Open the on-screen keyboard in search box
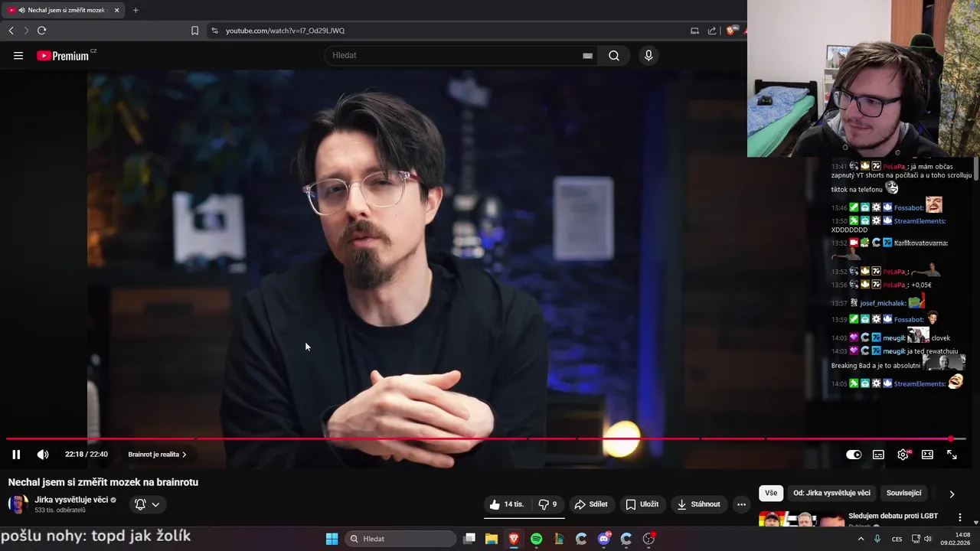Image resolution: width=980 pixels, height=551 pixels. tap(587, 56)
